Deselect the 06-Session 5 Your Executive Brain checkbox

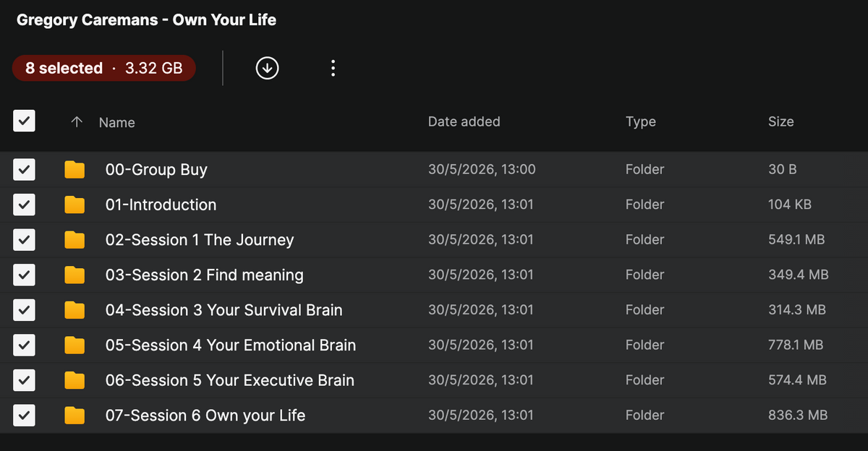click(25, 380)
